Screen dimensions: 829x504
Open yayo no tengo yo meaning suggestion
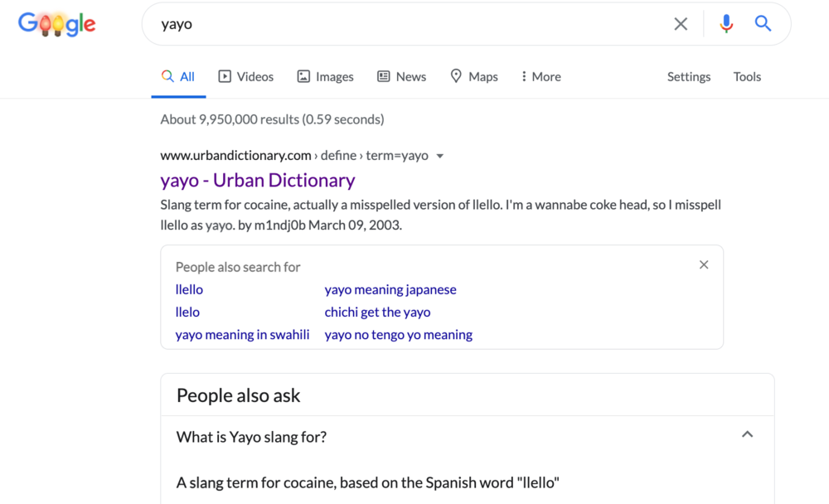click(399, 335)
